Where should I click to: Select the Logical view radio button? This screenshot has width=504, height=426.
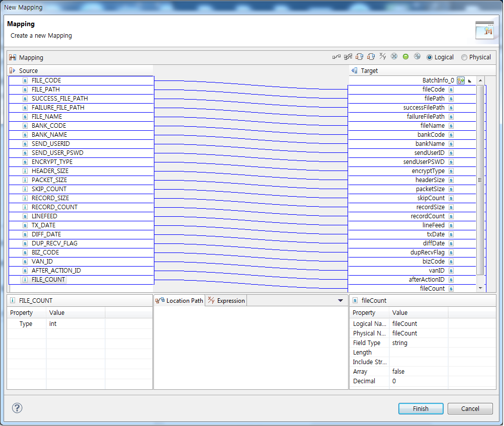[429, 57]
